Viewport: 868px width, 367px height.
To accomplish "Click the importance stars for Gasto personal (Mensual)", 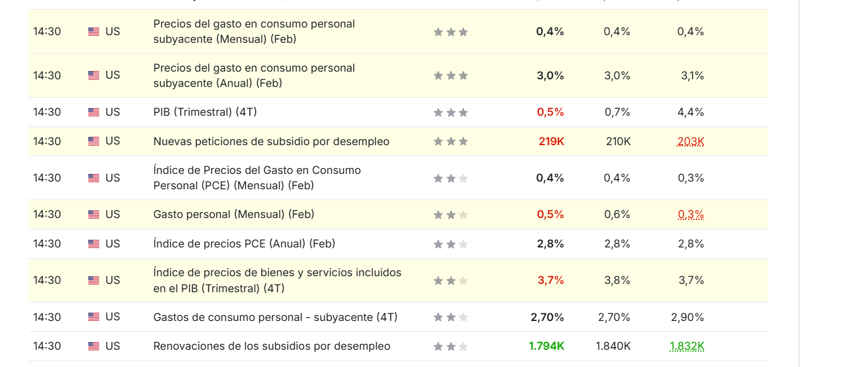I will [451, 215].
